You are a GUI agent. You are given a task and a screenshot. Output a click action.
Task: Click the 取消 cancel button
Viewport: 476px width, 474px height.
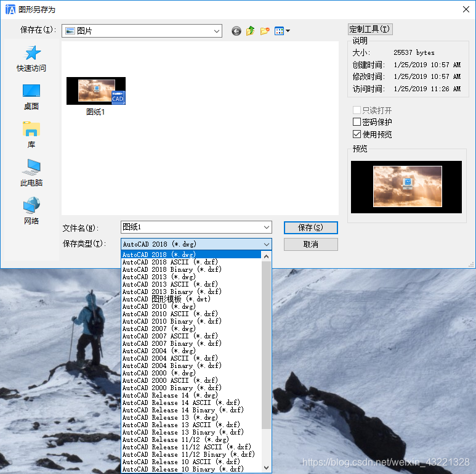click(x=310, y=244)
